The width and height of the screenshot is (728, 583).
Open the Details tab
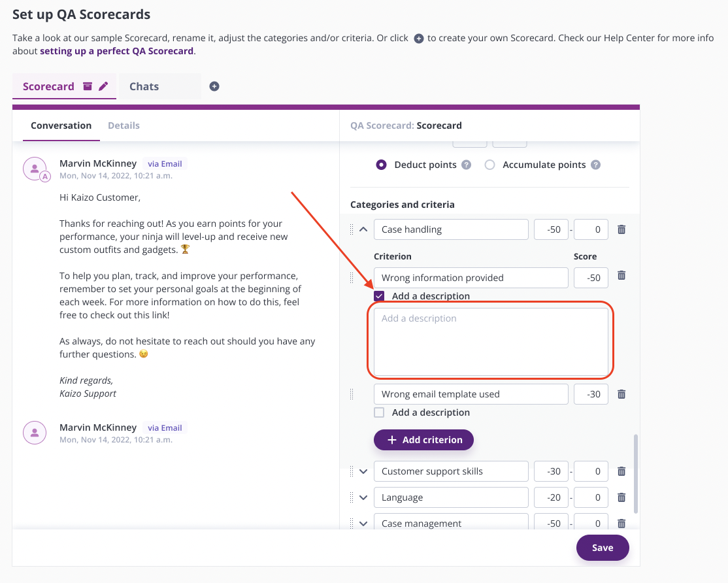[124, 125]
